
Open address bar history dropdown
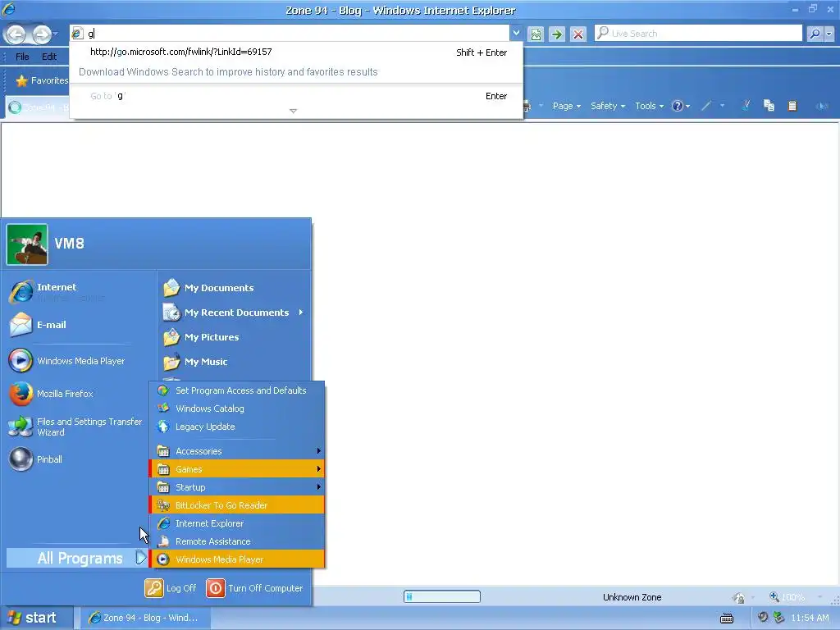click(515, 33)
